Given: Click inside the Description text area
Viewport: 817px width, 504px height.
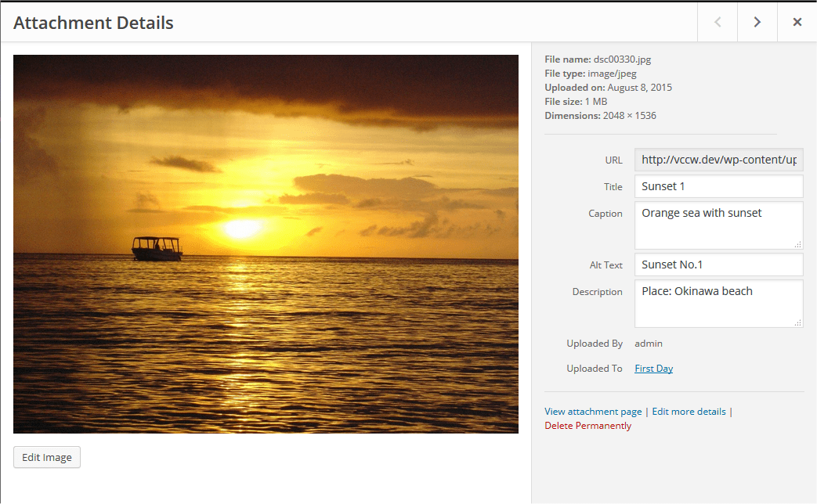Looking at the screenshot, I should pos(717,304).
